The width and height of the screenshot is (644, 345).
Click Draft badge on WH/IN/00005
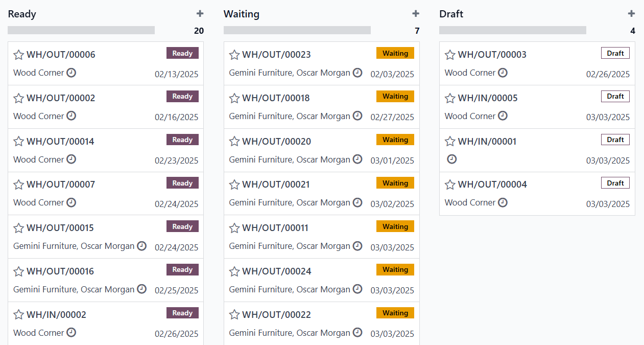(x=615, y=97)
